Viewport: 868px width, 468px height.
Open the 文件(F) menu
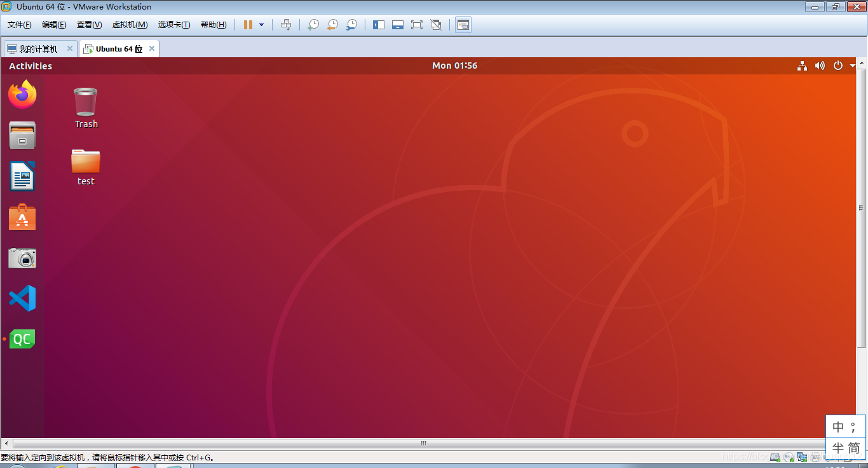(20, 25)
